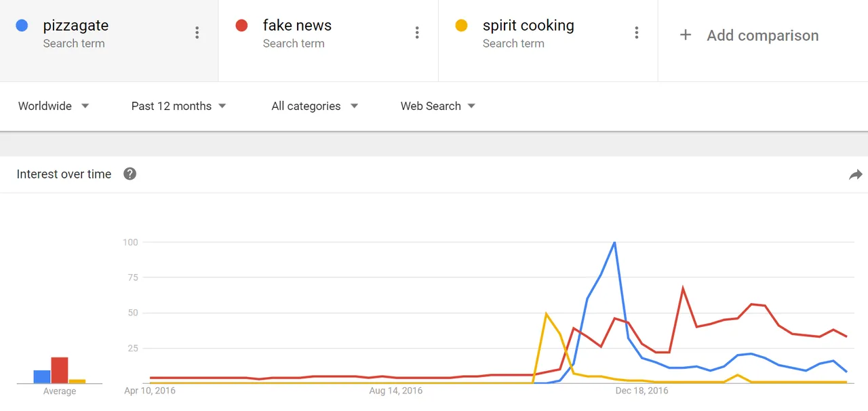Open pizzagate term options menu
Viewport: 868px width, 411px height.
coord(197,33)
